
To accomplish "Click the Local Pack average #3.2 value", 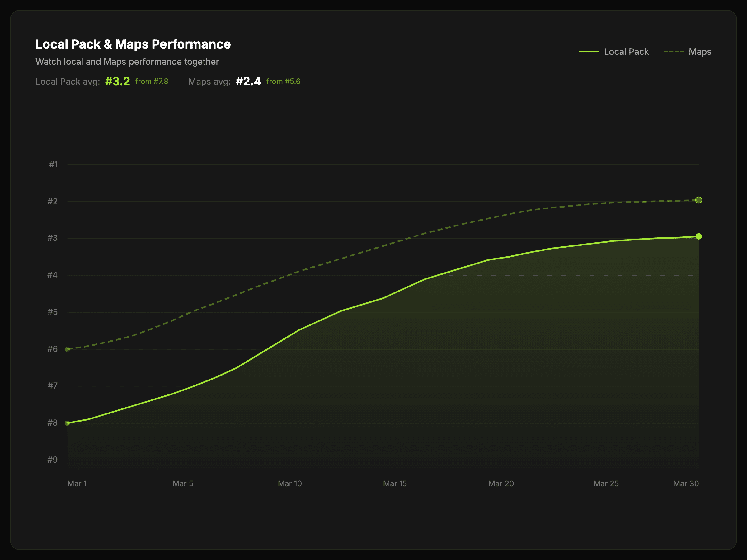I will click(x=117, y=81).
